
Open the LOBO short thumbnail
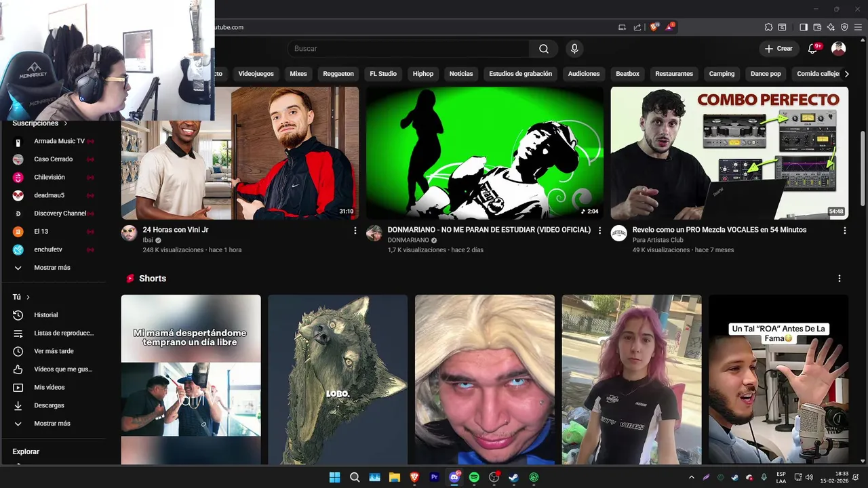[338, 380]
